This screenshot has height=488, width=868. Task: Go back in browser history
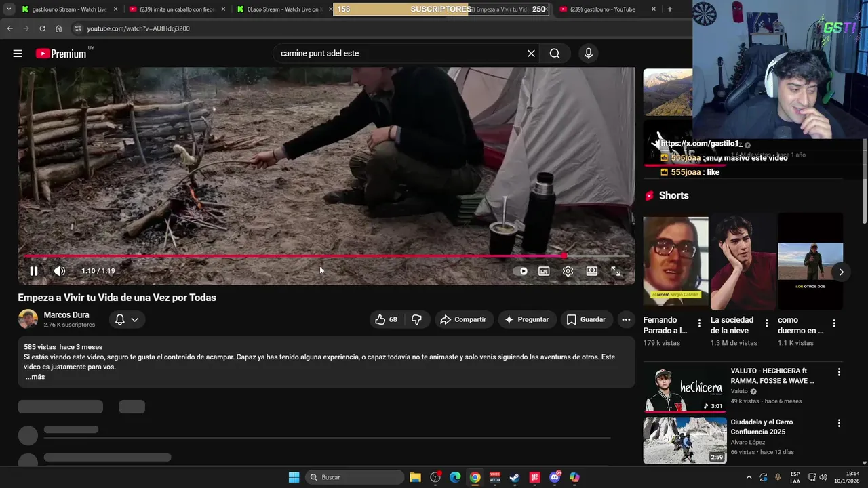pos(9,28)
